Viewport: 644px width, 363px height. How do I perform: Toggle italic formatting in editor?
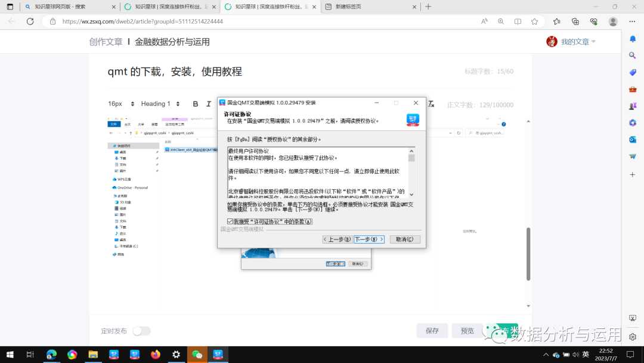click(209, 104)
